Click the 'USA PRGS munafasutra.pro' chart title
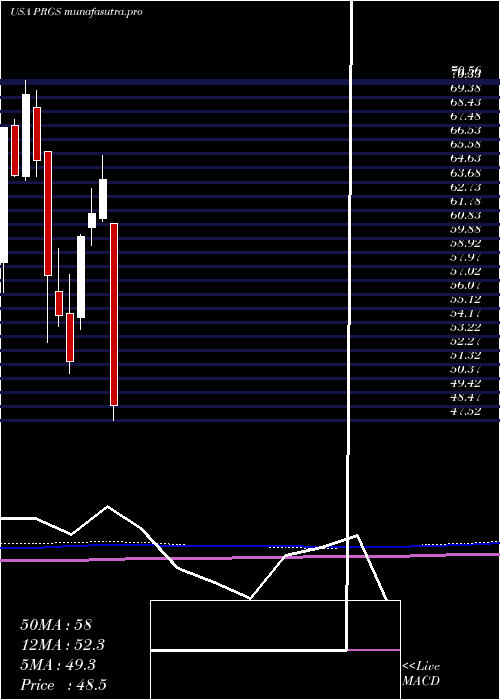The width and height of the screenshot is (500, 700). pyautogui.click(x=76, y=12)
